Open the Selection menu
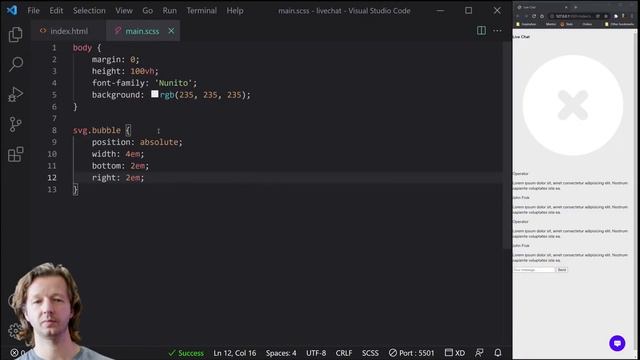This screenshot has width=640, height=360. (89, 11)
